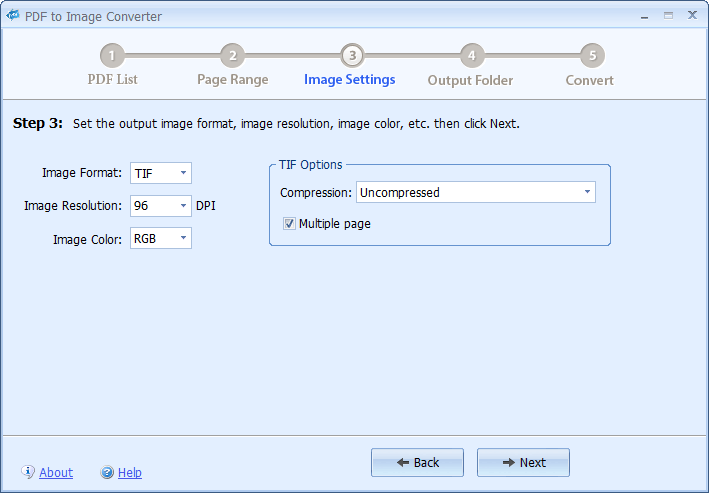This screenshot has width=709, height=493.
Task: Select the Page Range step label
Action: pyautogui.click(x=232, y=79)
